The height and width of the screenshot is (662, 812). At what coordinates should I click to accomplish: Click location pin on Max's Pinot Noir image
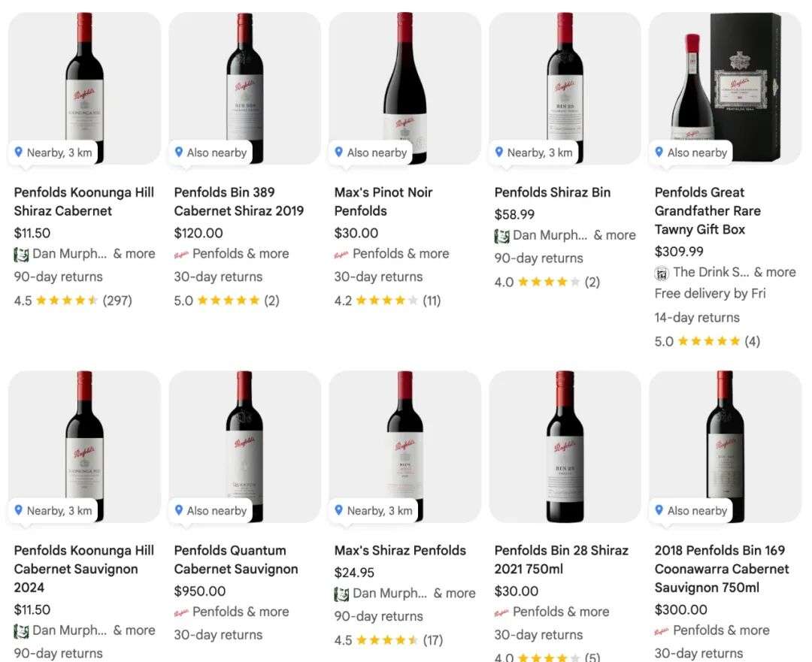pyautogui.click(x=339, y=153)
